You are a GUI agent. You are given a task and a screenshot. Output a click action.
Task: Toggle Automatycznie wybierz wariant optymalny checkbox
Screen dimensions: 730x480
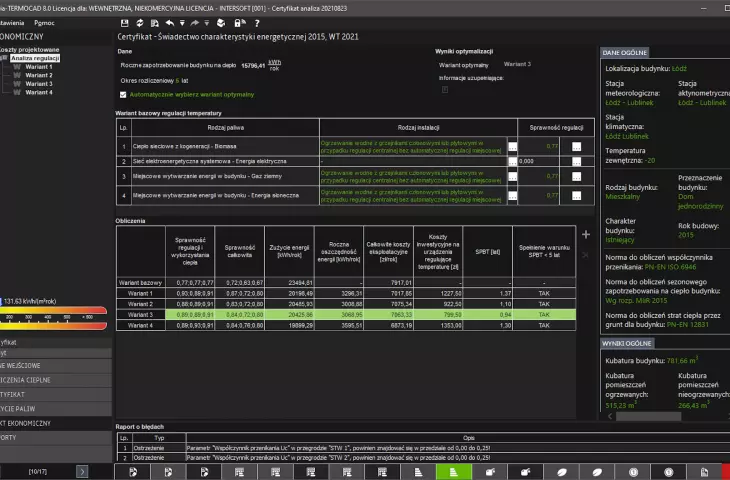pyautogui.click(x=123, y=95)
